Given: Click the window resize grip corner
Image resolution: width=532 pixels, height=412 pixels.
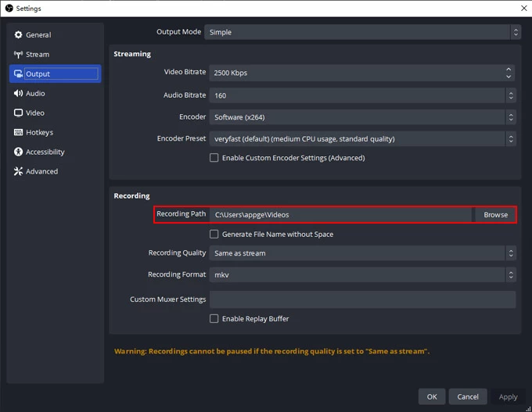Looking at the screenshot, I should tap(528, 408).
